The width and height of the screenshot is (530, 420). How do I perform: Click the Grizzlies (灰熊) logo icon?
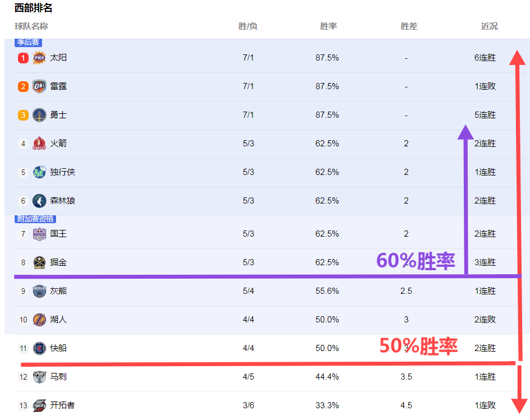pyautogui.click(x=38, y=291)
